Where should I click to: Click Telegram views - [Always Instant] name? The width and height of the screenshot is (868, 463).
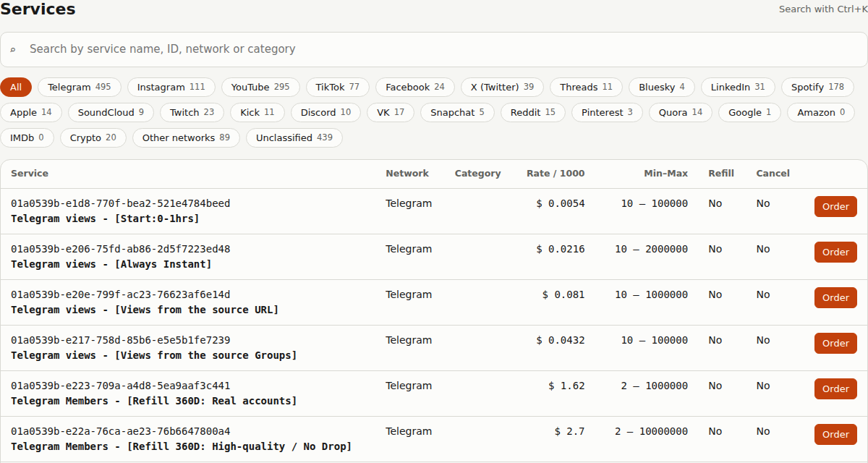point(111,264)
